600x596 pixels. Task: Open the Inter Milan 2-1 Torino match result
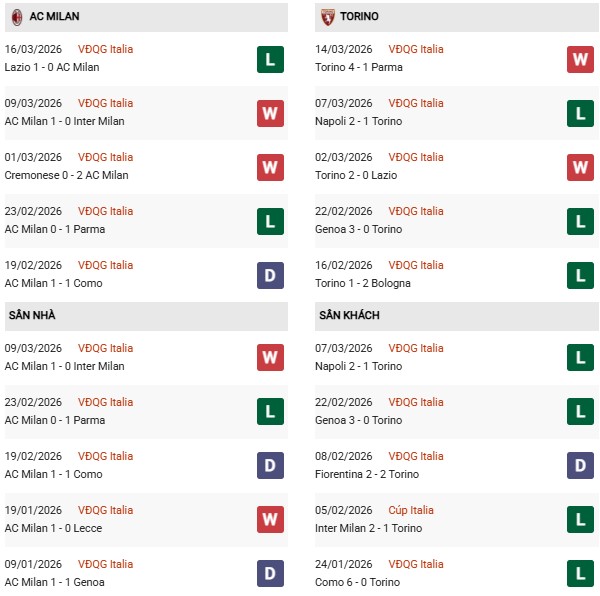[370, 528]
